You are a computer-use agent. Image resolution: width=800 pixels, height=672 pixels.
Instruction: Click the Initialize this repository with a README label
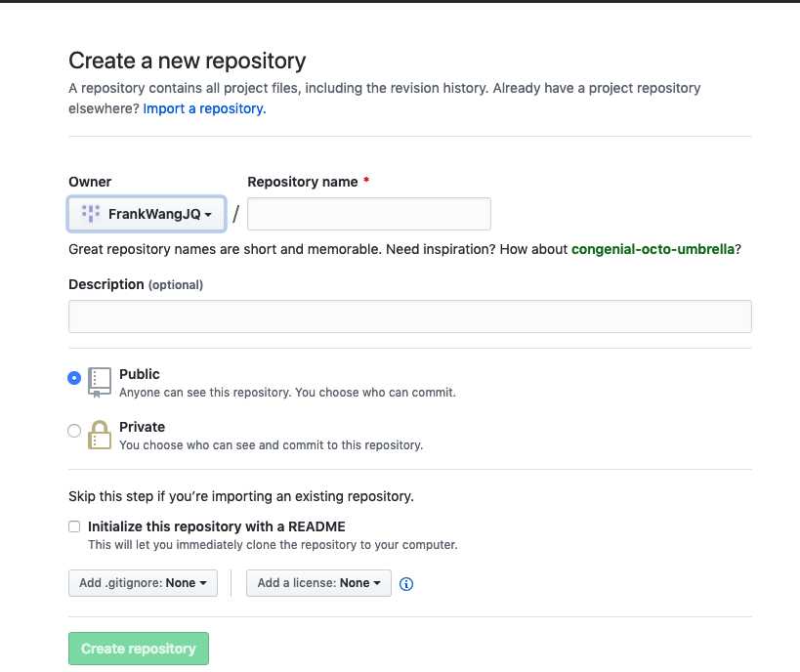216,526
